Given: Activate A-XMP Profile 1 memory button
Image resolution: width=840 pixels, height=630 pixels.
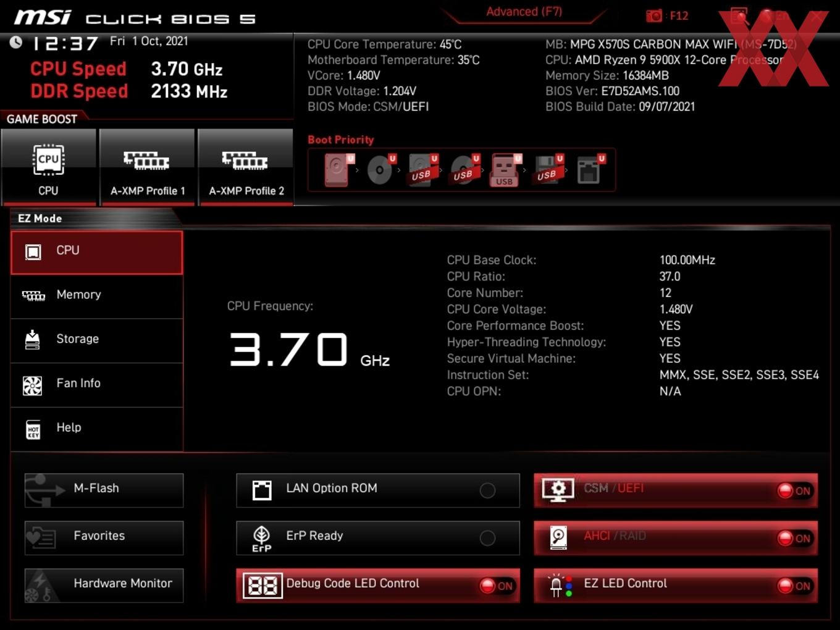Looking at the screenshot, I should coord(147,166).
